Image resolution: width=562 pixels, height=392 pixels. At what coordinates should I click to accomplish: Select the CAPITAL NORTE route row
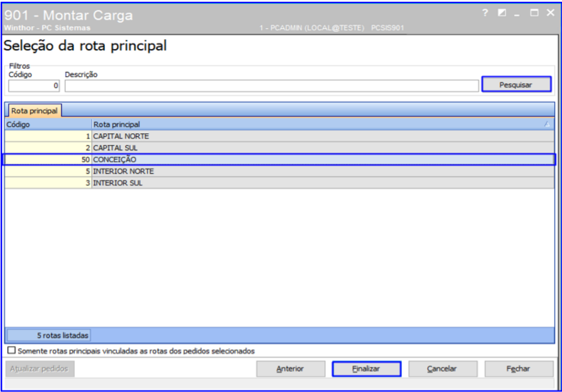(x=280, y=136)
